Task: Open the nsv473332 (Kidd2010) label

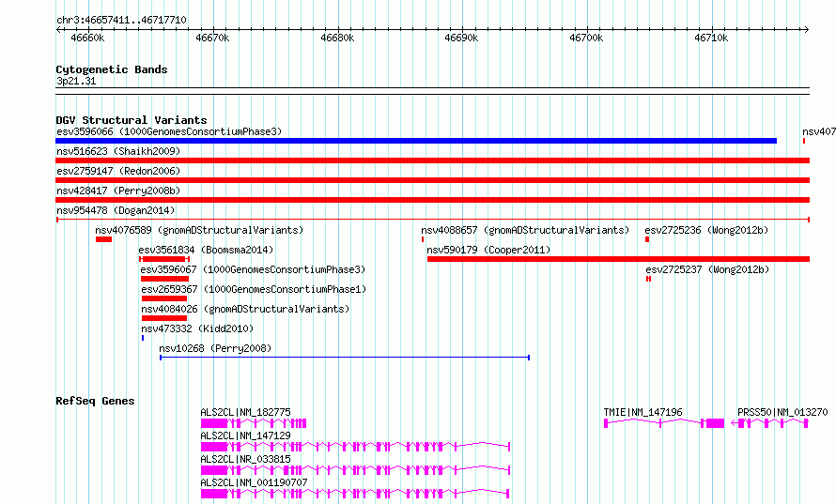Action: point(197,328)
